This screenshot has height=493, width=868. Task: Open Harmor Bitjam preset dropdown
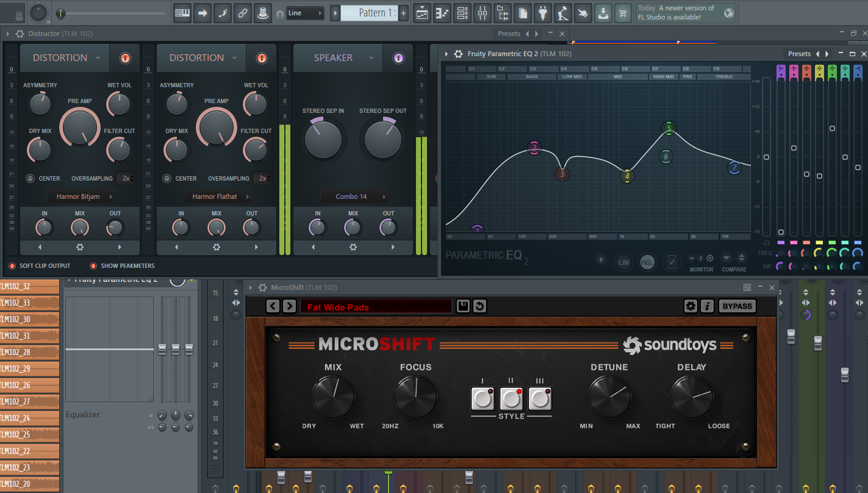pos(81,196)
